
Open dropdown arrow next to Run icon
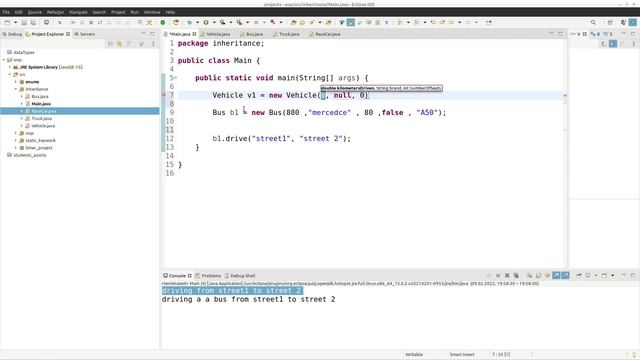click(x=214, y=22)
